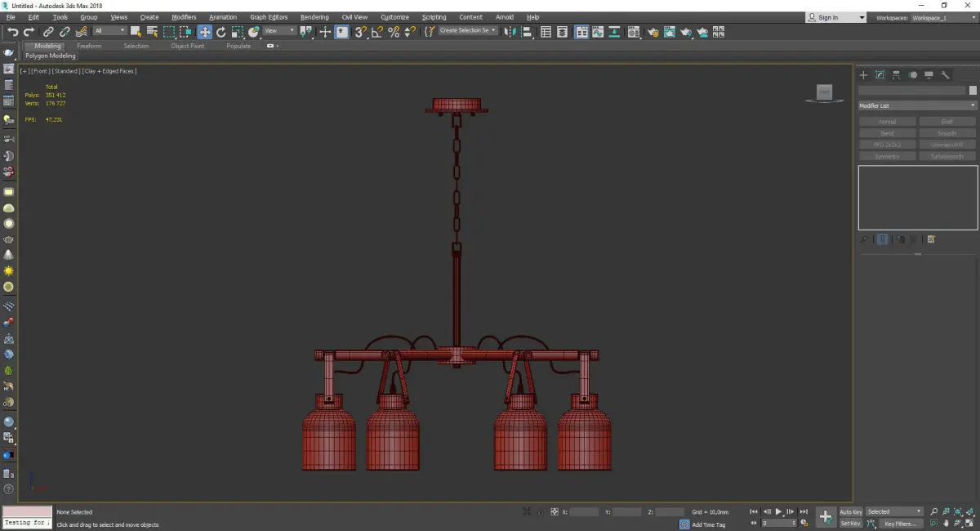The image size is (980, 531).
Task: Open the selection filter All dropdown
Action: pyautogui.click(x=109, y=31)
